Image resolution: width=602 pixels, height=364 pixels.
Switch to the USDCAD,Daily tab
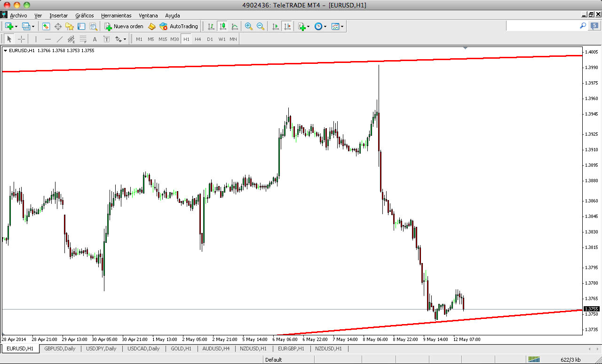click(143, 349)
